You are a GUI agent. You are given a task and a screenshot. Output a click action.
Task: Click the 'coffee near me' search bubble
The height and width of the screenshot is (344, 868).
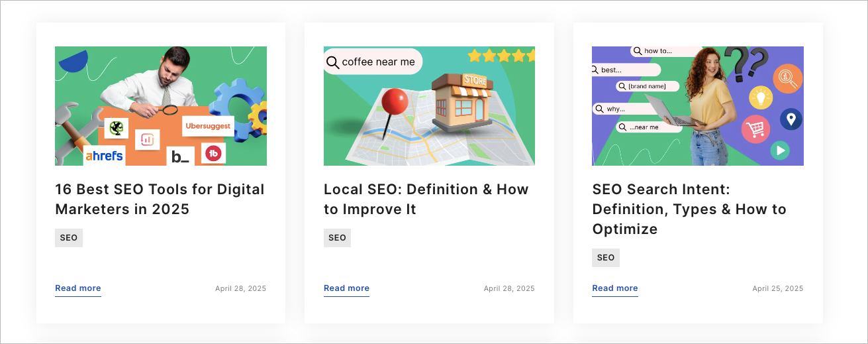click(x=373, y=62)
